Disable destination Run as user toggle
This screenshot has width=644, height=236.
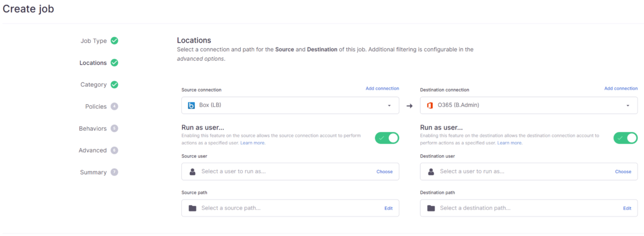[625, 138]
